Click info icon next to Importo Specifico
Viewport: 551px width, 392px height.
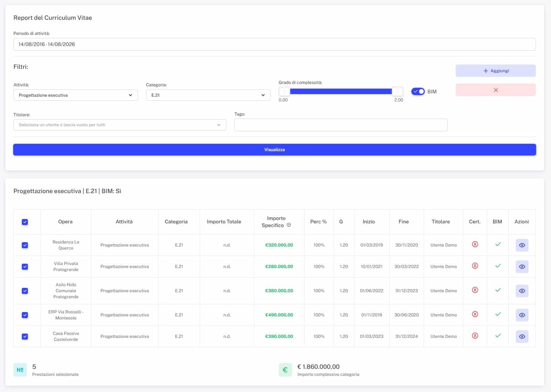point(289,225)
